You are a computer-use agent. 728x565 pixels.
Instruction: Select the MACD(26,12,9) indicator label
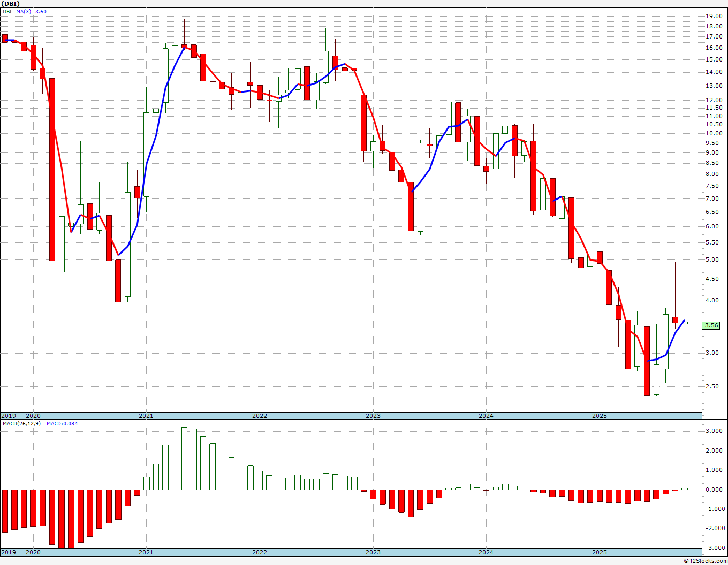(22, 423)
